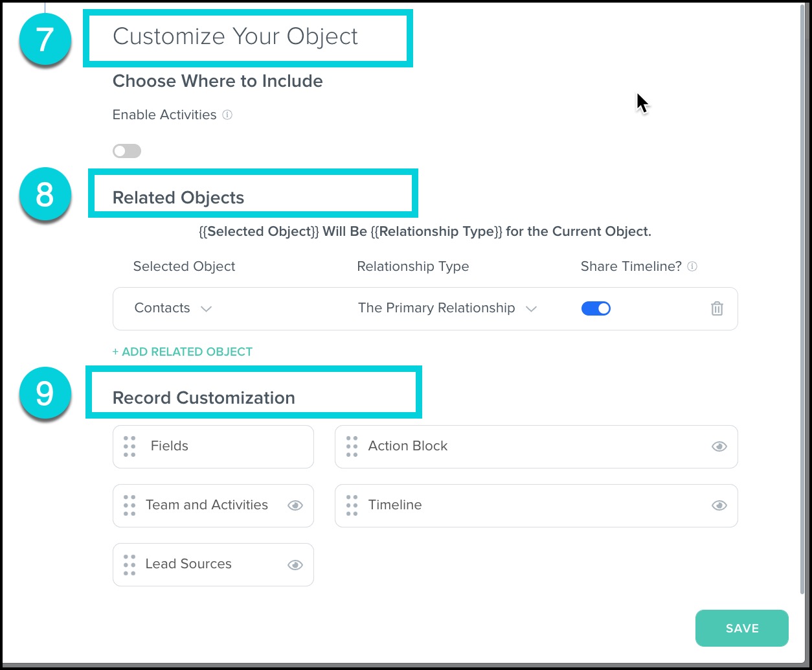This screenshot has width=812, height=670.
Task: Click info icon next to Share Timeline
Action: click(x=692, y=266)
